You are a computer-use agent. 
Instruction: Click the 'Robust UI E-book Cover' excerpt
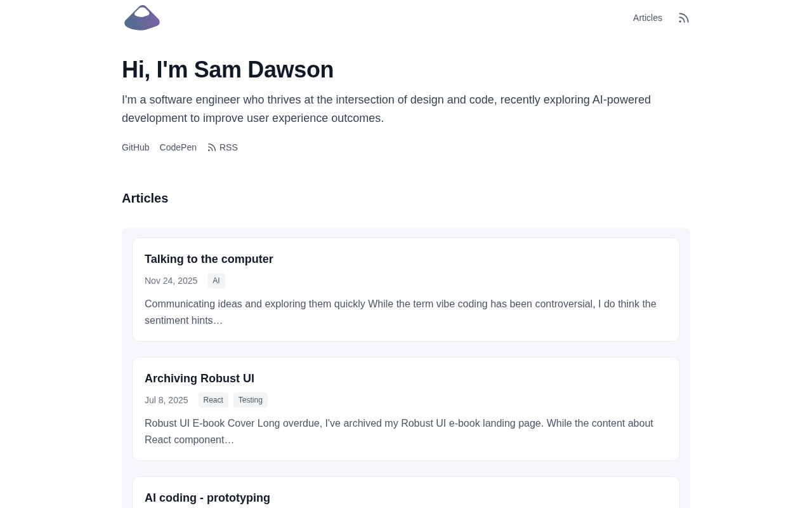(x=398, y=431)
